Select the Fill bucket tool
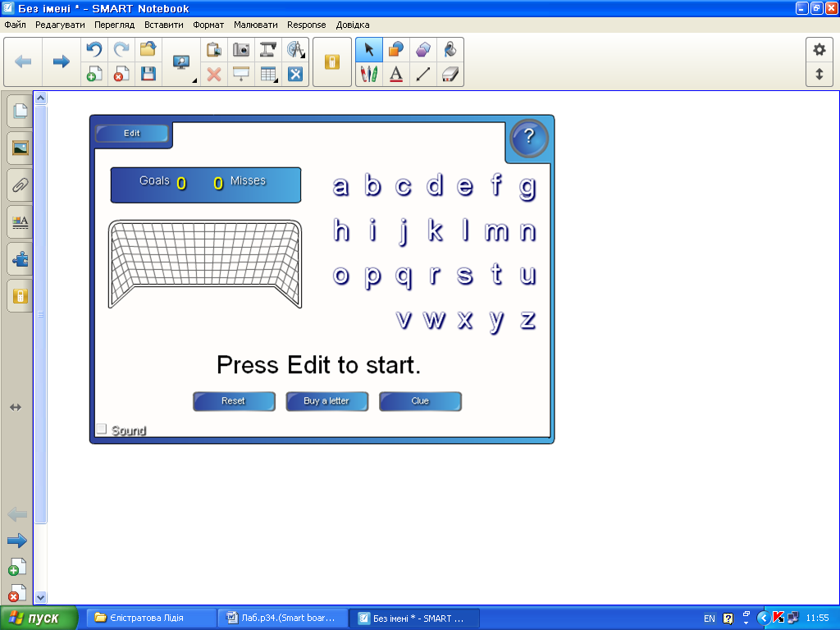840x630 pixels. (x=450, y=50)
